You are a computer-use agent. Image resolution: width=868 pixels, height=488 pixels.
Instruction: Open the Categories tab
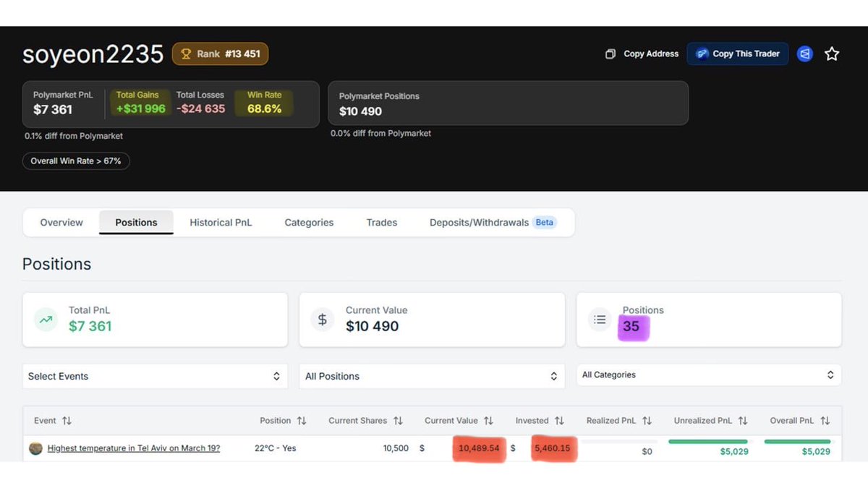[x=309, y=223]
